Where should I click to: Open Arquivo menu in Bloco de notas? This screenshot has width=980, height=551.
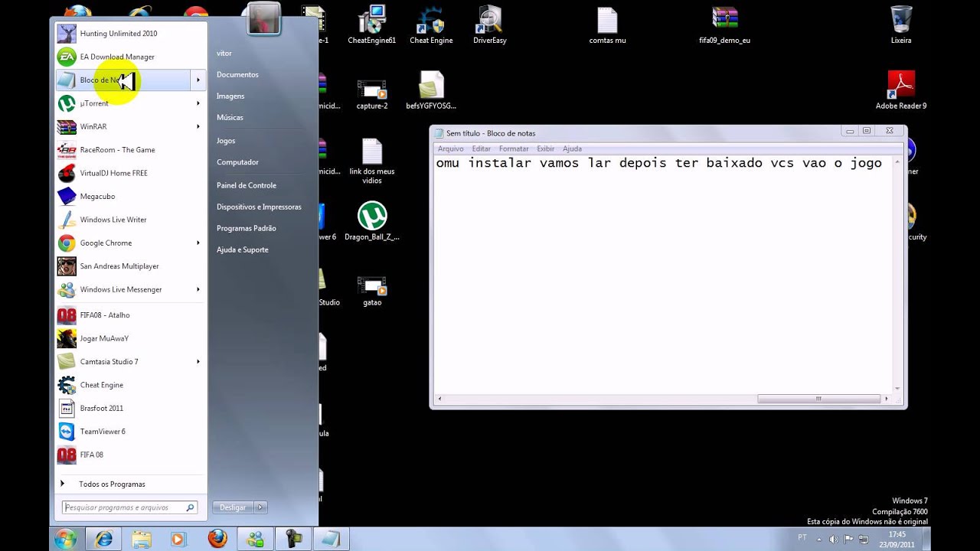click(x=450, y=148)
